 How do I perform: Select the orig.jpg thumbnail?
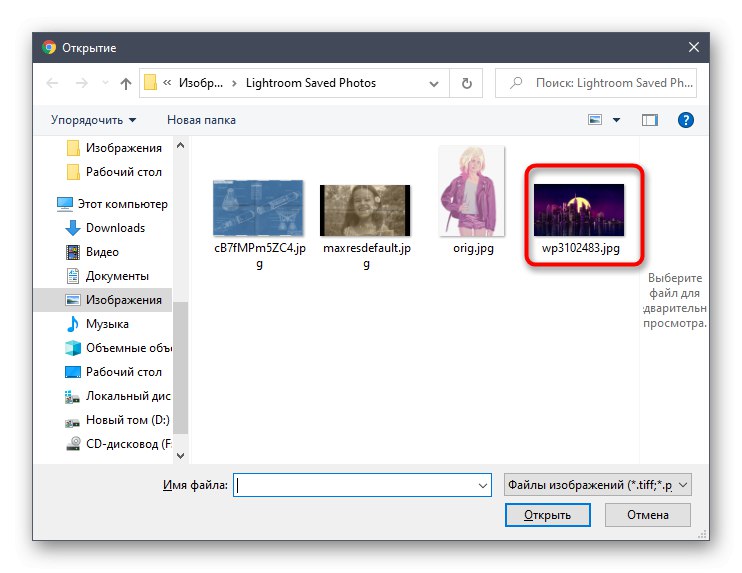tap(472, 191)
